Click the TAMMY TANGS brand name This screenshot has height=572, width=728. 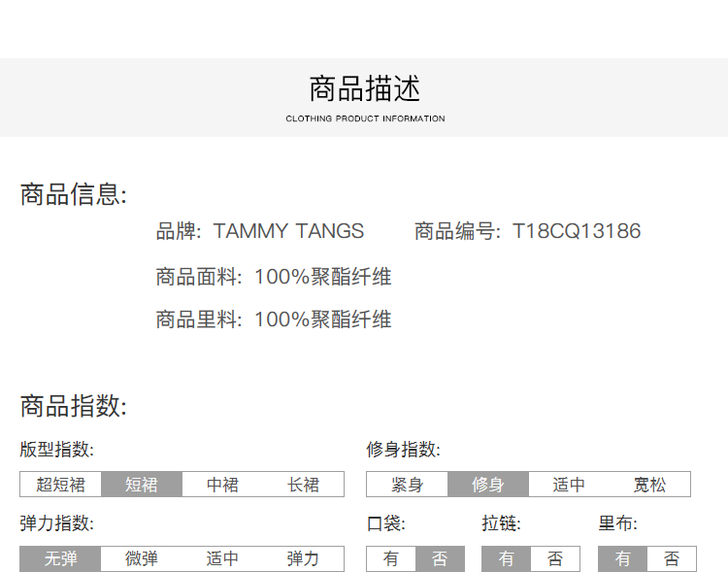288,231
